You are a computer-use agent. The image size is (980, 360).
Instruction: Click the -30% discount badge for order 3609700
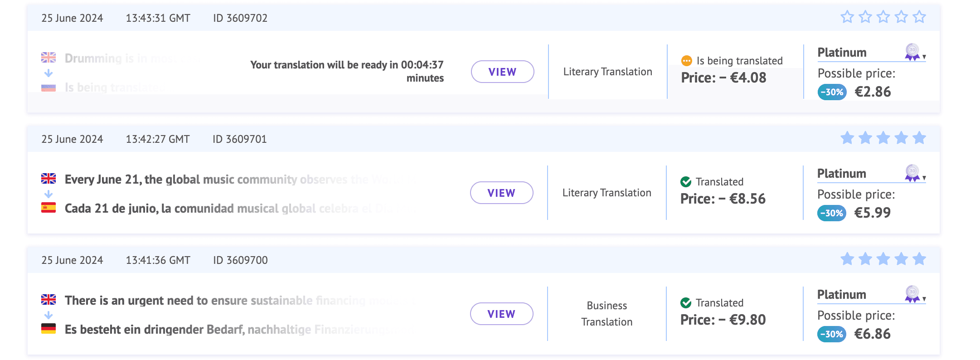pos(831,334)
